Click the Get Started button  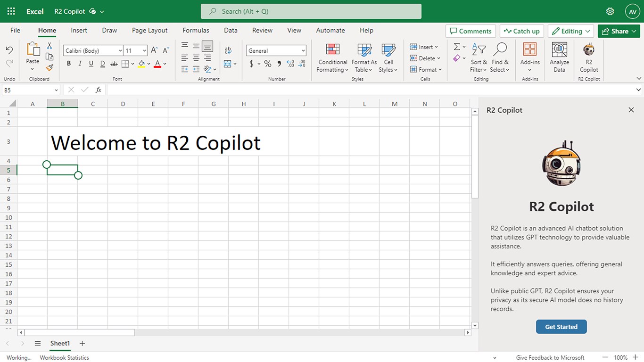tap(561, 327)
